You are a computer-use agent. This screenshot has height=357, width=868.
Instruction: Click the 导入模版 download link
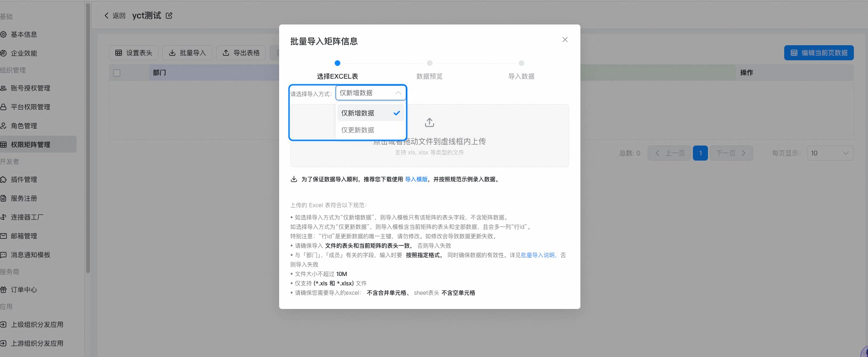[416, 179]
